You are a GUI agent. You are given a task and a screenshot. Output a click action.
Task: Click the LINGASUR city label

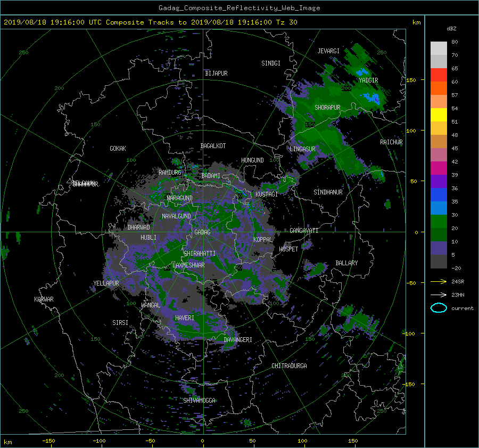pos(302,149)
